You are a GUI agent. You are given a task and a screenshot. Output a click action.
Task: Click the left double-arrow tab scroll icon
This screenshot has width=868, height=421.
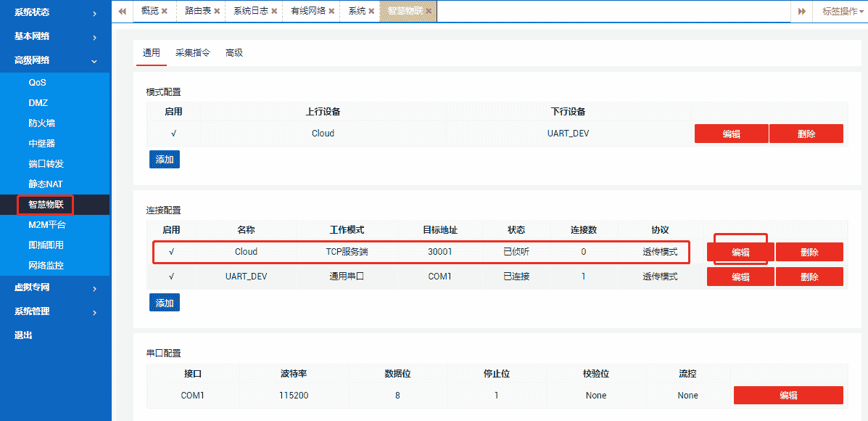(x=121, y=11)
